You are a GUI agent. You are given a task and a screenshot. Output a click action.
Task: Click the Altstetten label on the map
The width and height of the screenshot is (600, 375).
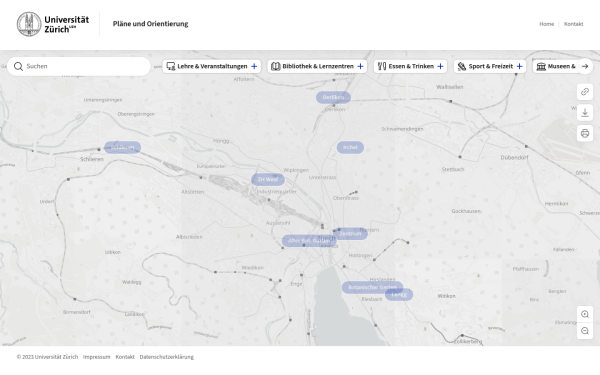[192, 192]
